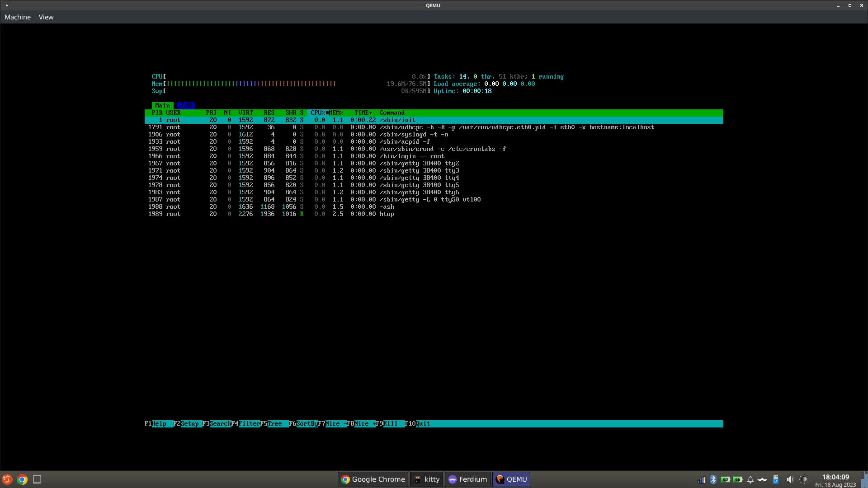Image resolution: width=868 pixels, height=488 pixels.
Task: Select the htop Main tab
Action: (162, 105)
